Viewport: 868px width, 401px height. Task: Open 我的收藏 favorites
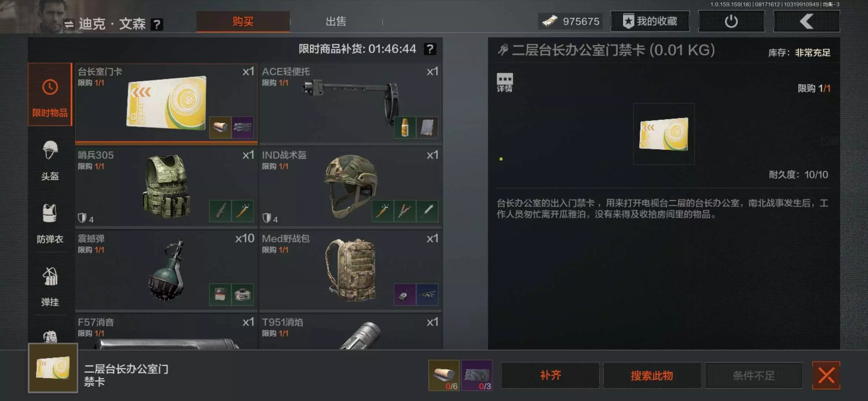(x=650, y=21)
